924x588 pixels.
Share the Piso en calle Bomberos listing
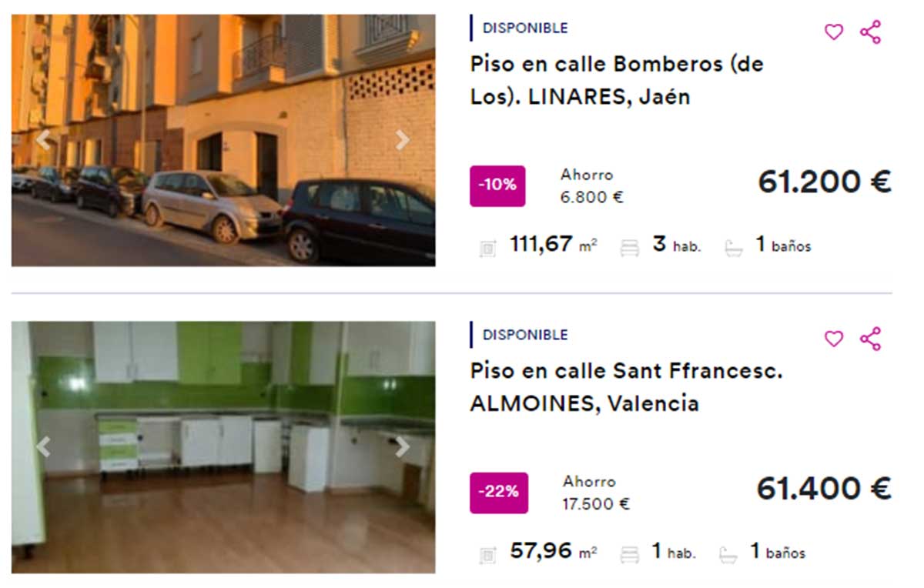(871, 33)
